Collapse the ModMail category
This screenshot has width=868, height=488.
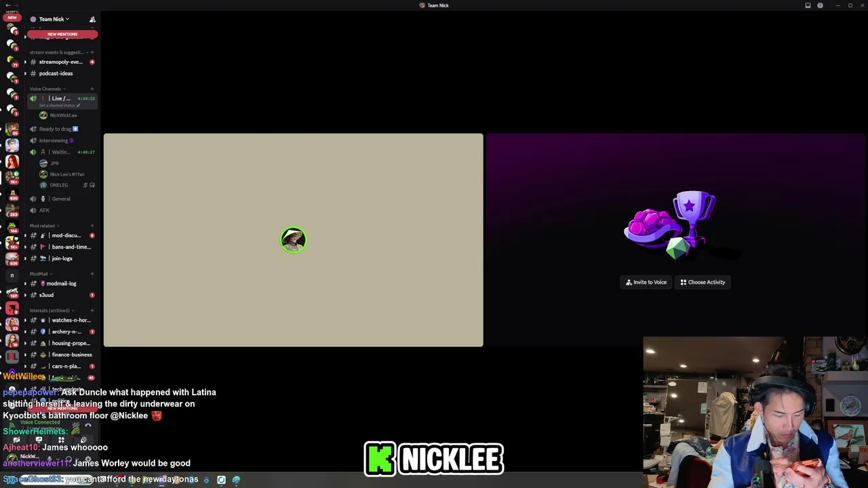40,274
